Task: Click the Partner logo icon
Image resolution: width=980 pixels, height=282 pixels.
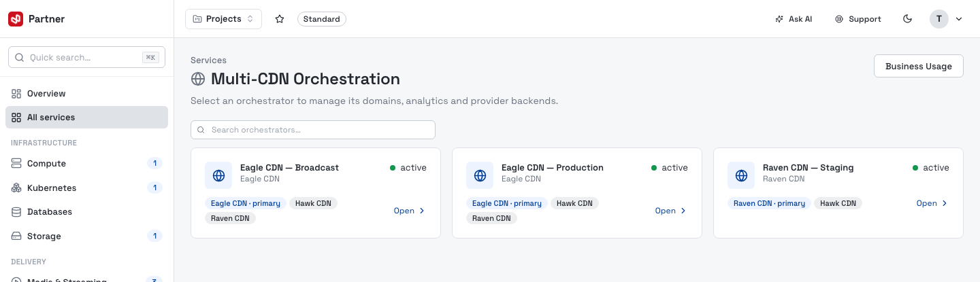Action: click(x=16, y=19)
